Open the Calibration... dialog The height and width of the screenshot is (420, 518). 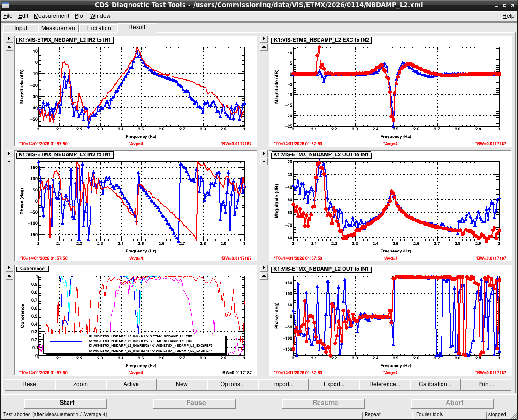pos(435,384)
